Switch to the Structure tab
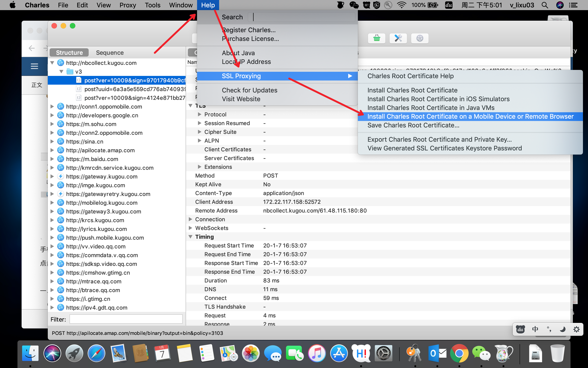The height and width of the screenshot is (368, 588). point(69,53)
